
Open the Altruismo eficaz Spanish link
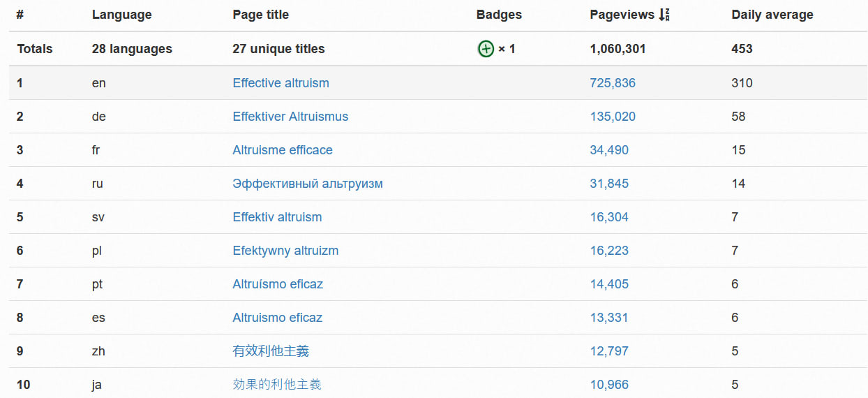tap(278, 318)
